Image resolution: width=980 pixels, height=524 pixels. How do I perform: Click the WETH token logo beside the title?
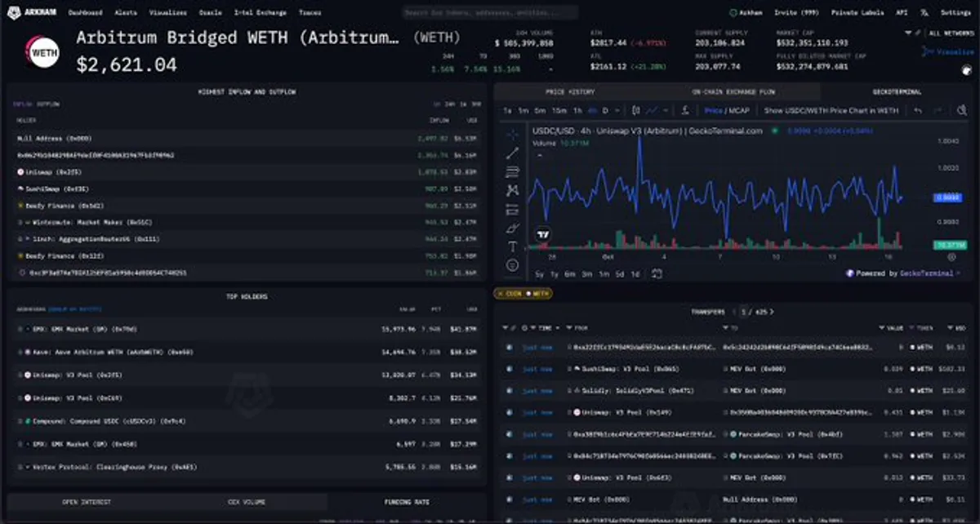42,51
